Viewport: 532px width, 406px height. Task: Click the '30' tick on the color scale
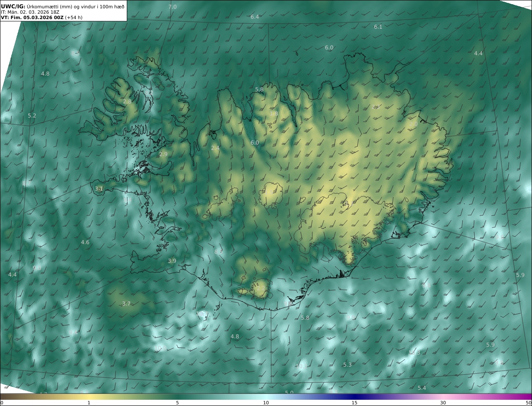[443, 403]
